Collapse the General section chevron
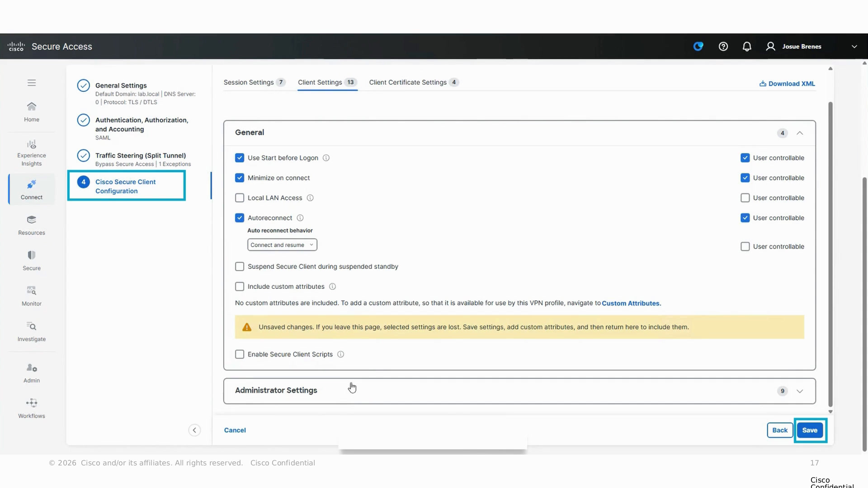The height and width of the screenshot is (488, 868). pos(800,133)
